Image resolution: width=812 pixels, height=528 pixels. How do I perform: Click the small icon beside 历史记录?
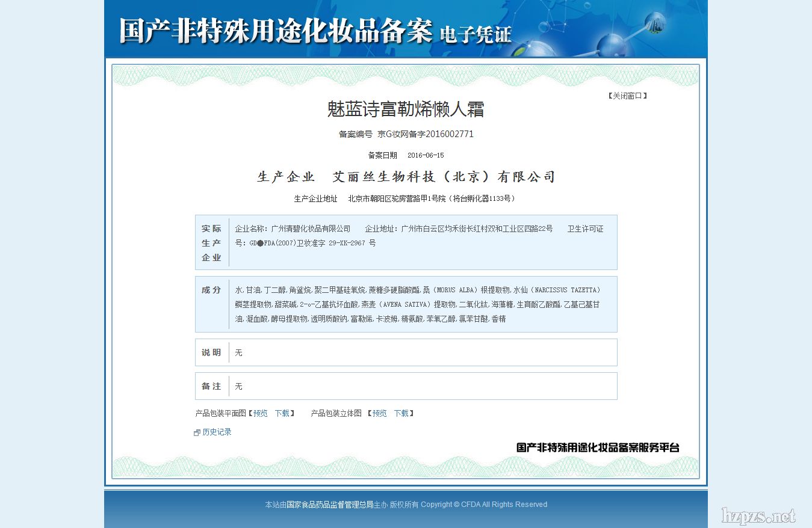click(x=197, y=432)
